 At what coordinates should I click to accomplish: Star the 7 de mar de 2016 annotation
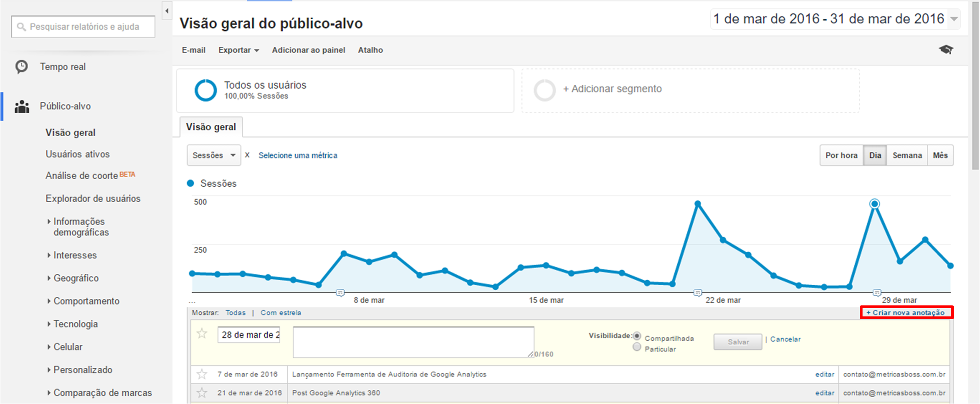point(202,375)
